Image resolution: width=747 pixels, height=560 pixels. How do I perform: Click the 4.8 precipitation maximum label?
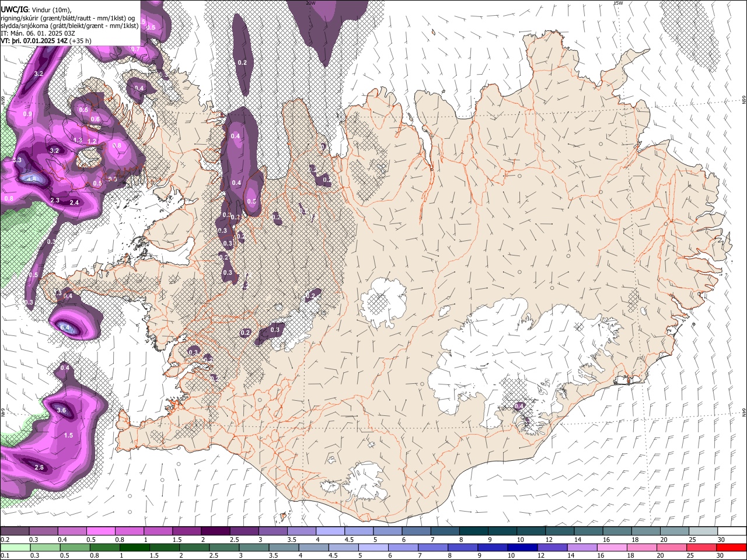(32, 179)
